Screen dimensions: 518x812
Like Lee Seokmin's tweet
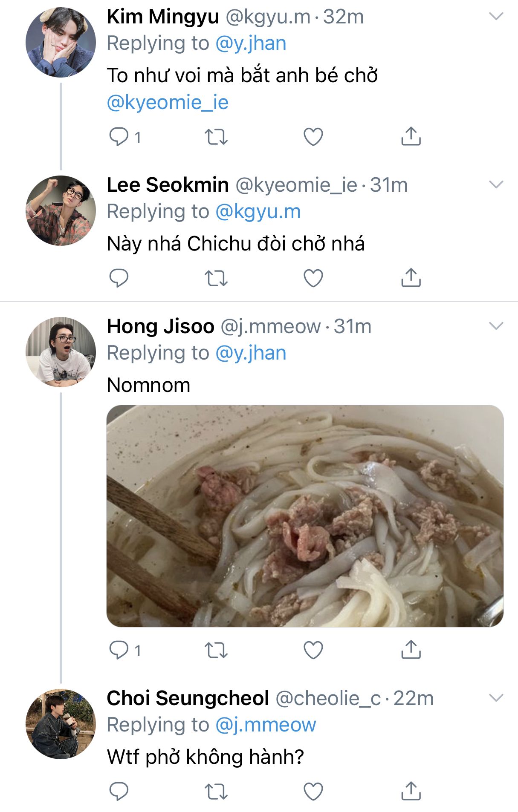[313, 278]
